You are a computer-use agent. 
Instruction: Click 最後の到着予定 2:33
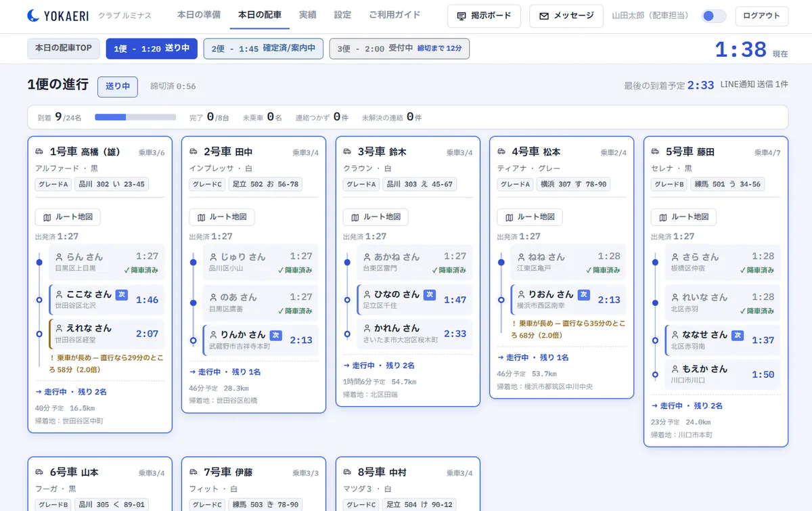coord(669,85)
